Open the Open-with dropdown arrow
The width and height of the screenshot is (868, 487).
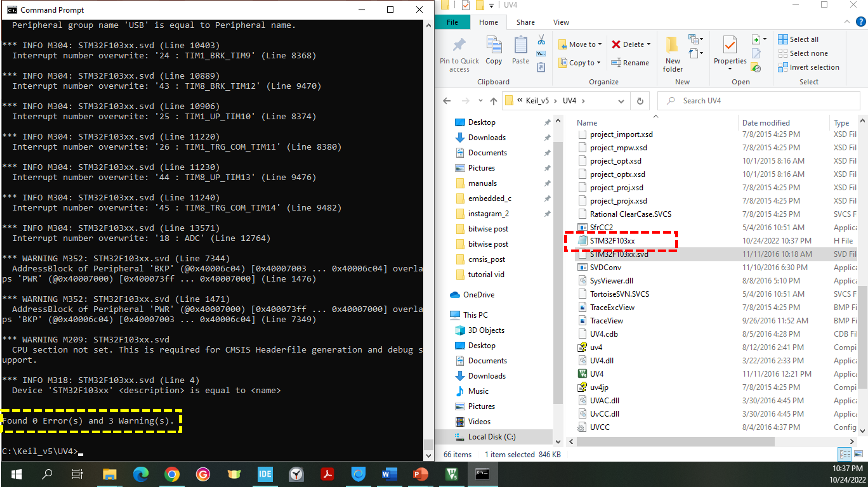pos(765,39)
